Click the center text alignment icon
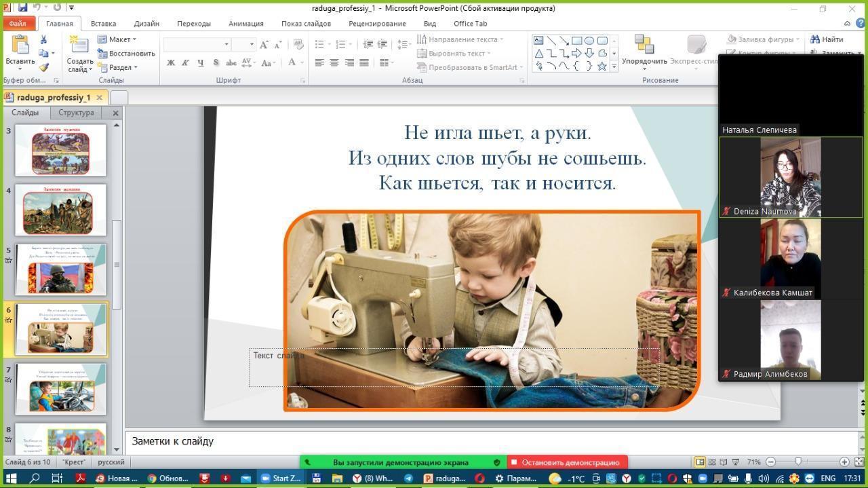The image size is (868, 488). pos(334,62)
